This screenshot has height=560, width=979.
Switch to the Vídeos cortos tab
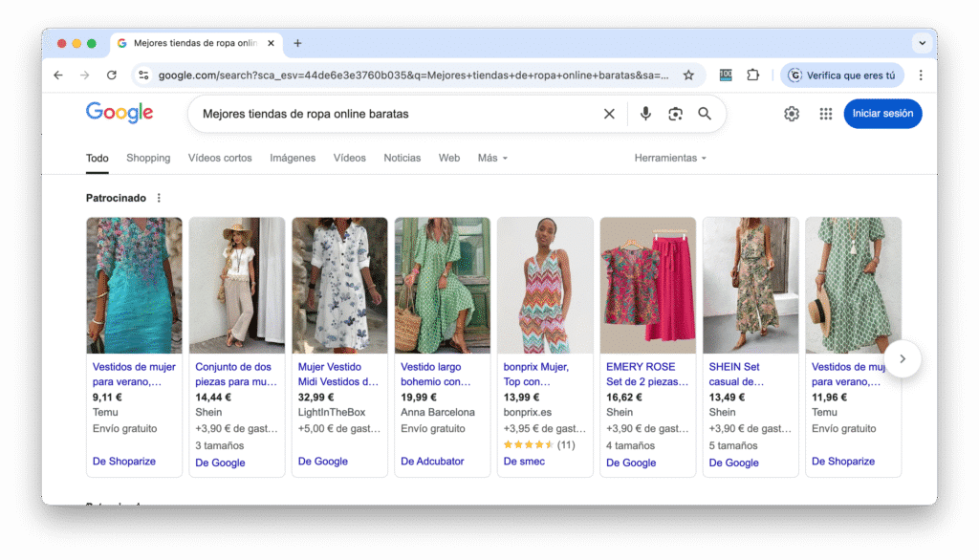tap(220, 158)
